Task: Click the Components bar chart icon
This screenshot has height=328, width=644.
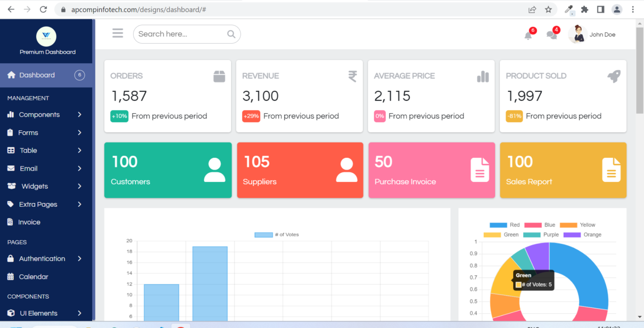Action: click(11, 114)
